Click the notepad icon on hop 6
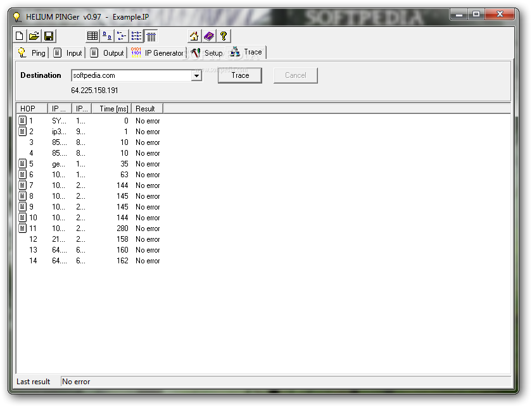This screenshot has height=407, width=532. point(22,174)
